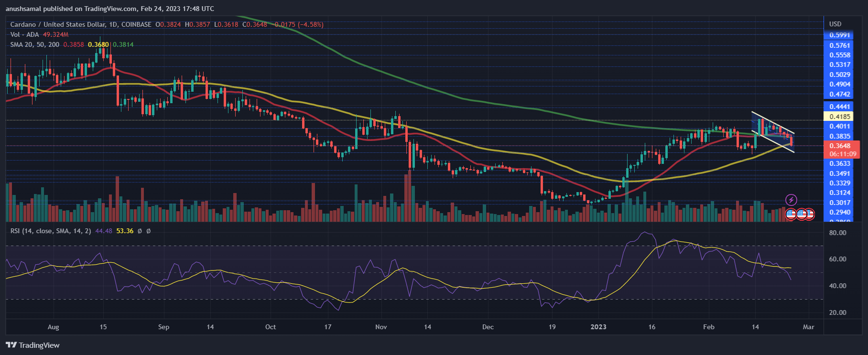Click the partly hidden rightmost US flag icon
Screen dimensions: 868x355
click(810, 214)
